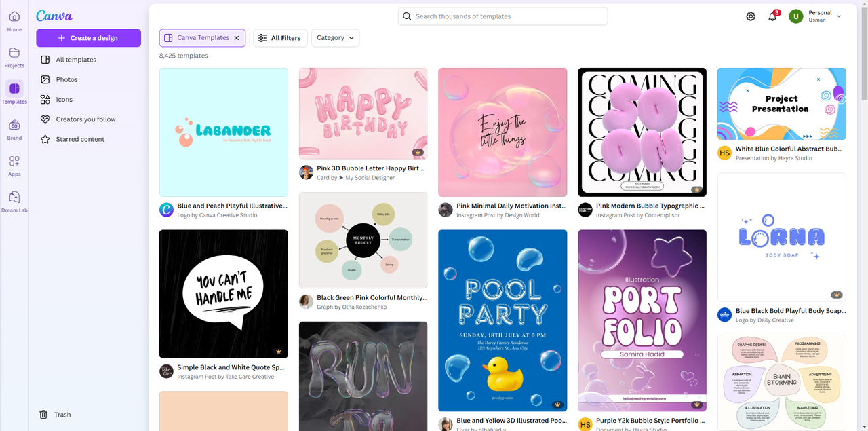Open Trash in sidebar

[x=88, y=415]
